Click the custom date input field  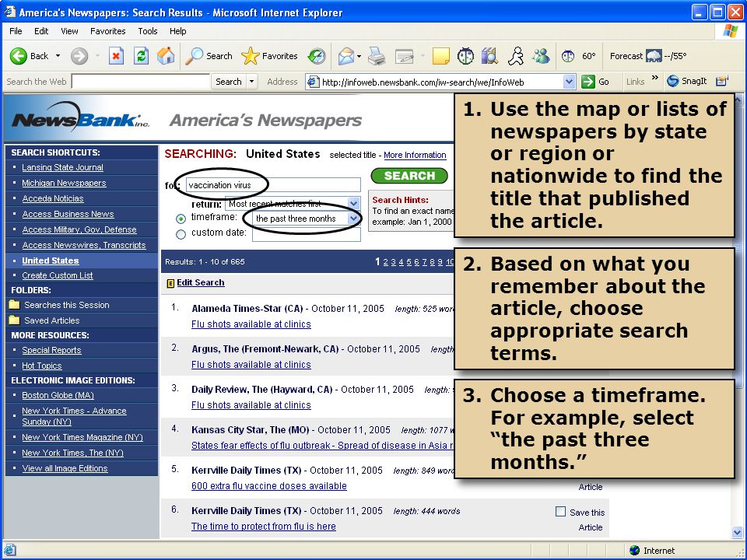pos(307,234)
